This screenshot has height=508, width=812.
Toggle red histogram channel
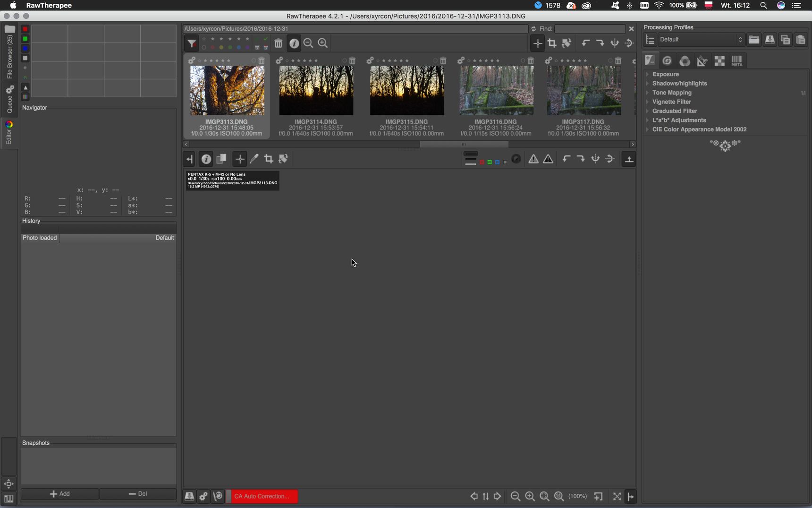point(25,29)
